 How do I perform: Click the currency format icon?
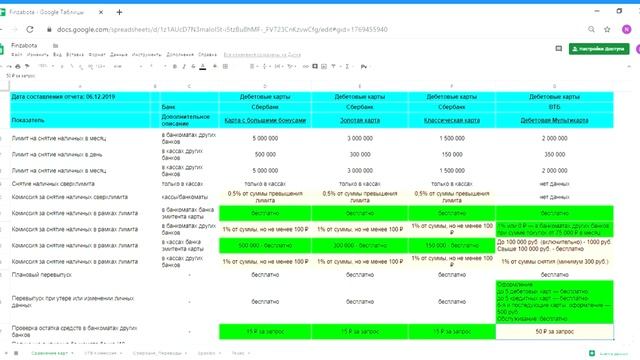[62, 66]
